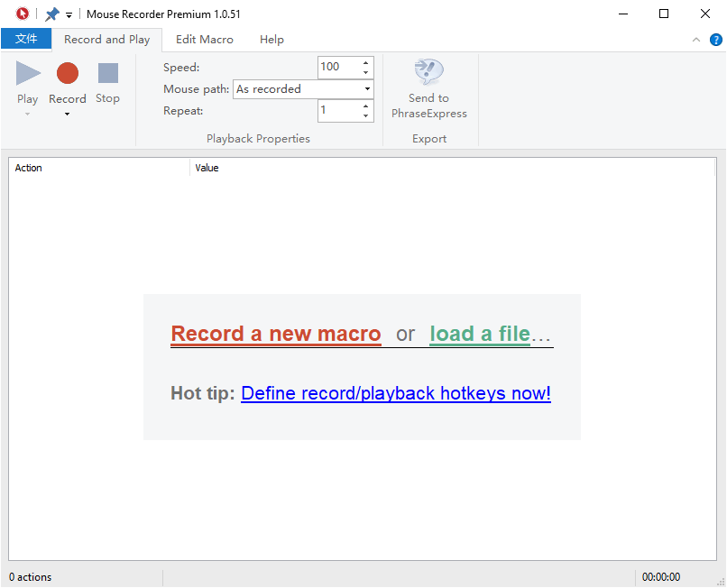
Task: Open the quick access toolbar dropdown arrow
Action: click(69, 14)
